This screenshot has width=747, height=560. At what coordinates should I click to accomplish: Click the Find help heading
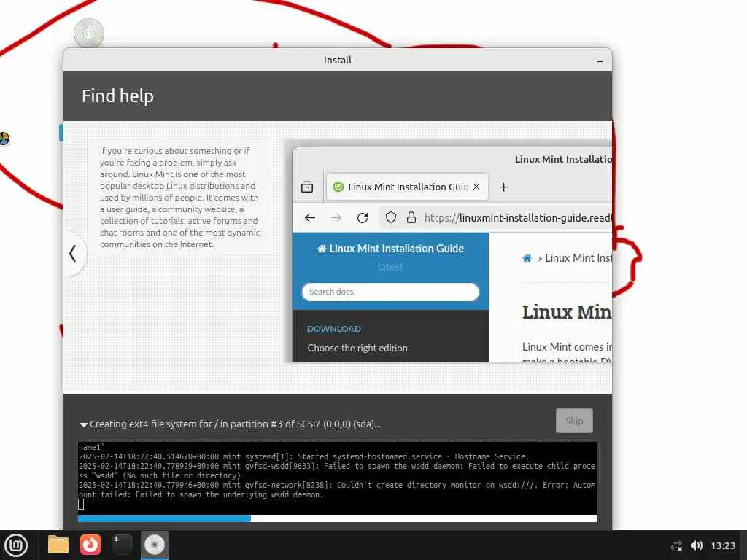[x=117, y=96]
